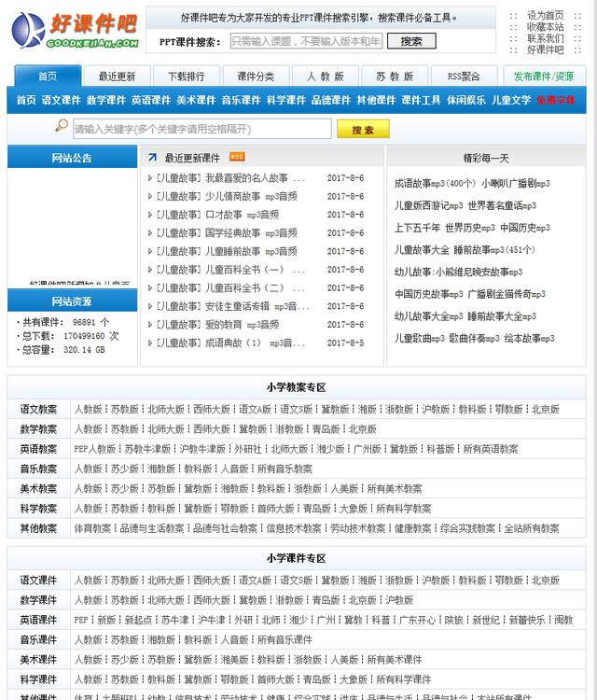Open 绘本故事mp3 link

[x=530, y=339]
